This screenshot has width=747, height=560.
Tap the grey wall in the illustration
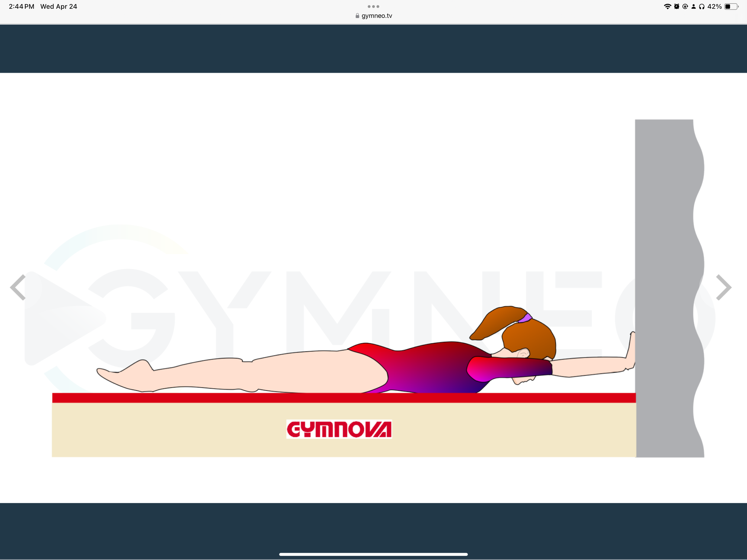664,236
